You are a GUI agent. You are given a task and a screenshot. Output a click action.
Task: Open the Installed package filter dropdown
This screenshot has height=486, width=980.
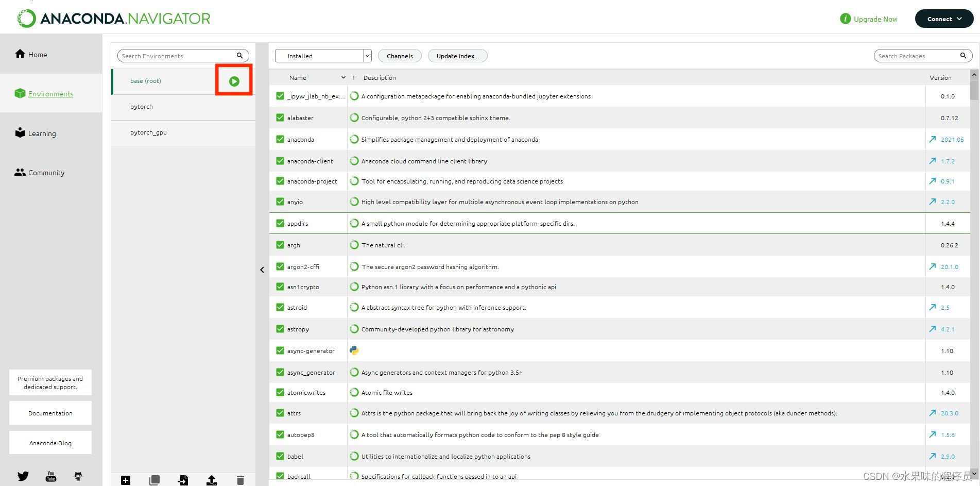(x=323, y=56)
